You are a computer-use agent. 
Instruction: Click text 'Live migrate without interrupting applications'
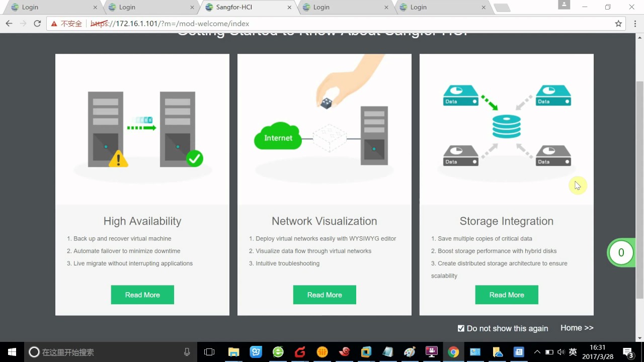click(x=133, y=263)
